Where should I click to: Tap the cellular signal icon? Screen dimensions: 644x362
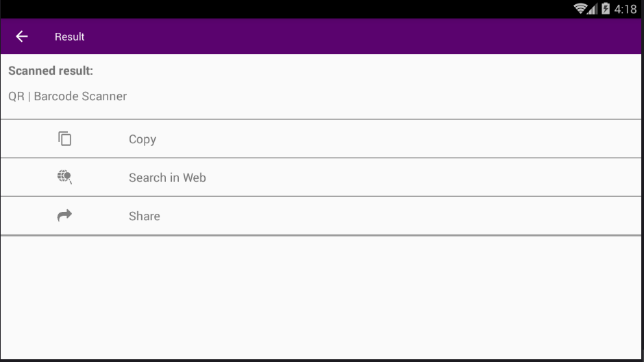593,9
